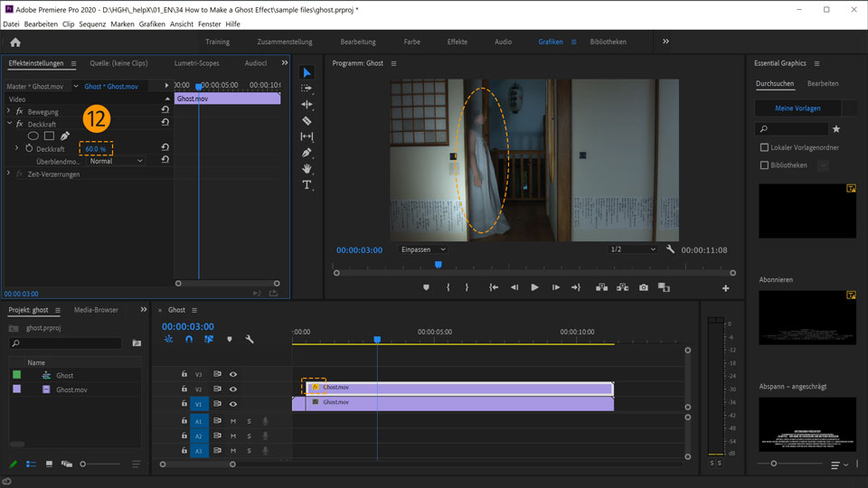Check the Bibliotheken checkbox
The height and width of the screenshot is (488, 868).
[x=764, y=165]
